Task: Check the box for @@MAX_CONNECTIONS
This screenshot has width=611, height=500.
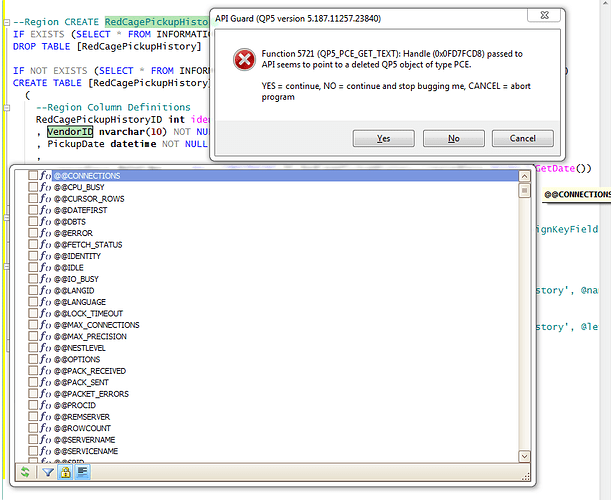Action: 33,325
